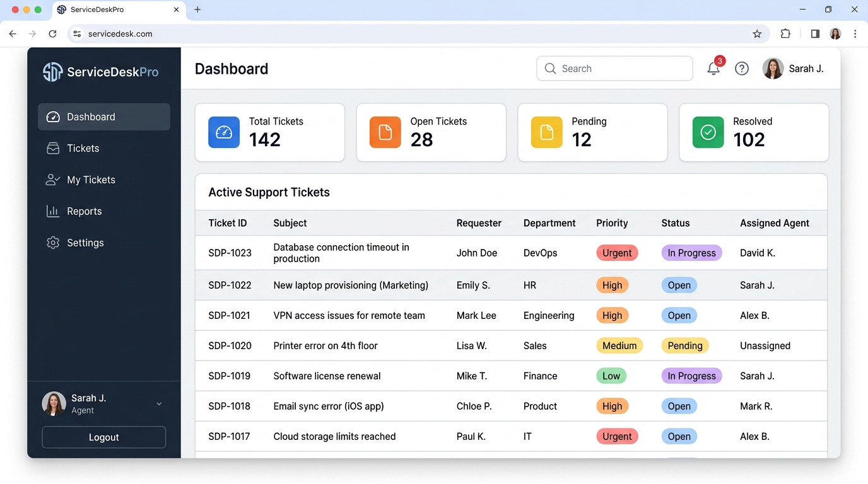The image size is (868, 484).
Task: View site information icon in address bar
Action: tap(77, 34)
